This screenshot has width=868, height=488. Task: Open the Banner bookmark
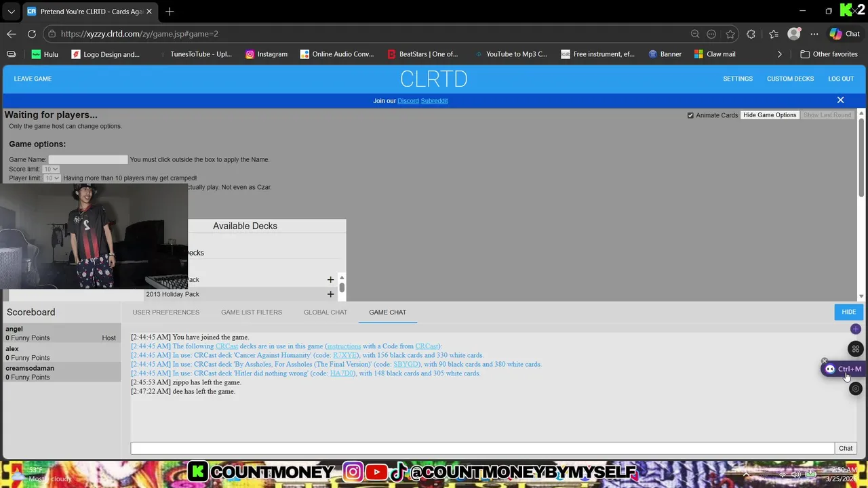(x=665, y=54)
